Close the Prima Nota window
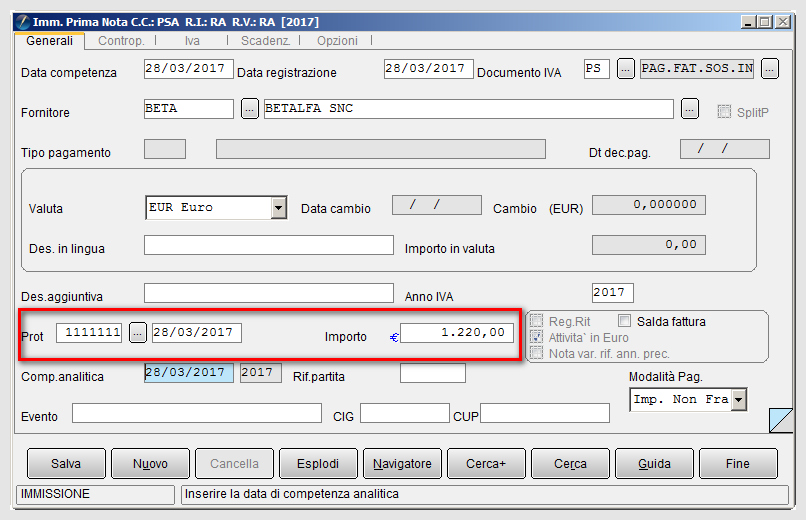The image size is (806, 520). 783,22
